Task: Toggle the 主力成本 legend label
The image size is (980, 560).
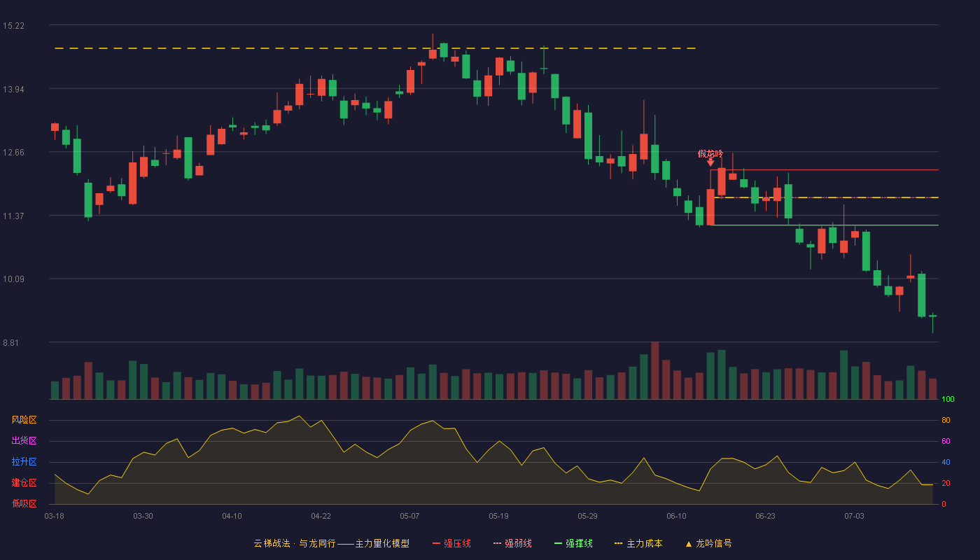Action: pos(644,544)
